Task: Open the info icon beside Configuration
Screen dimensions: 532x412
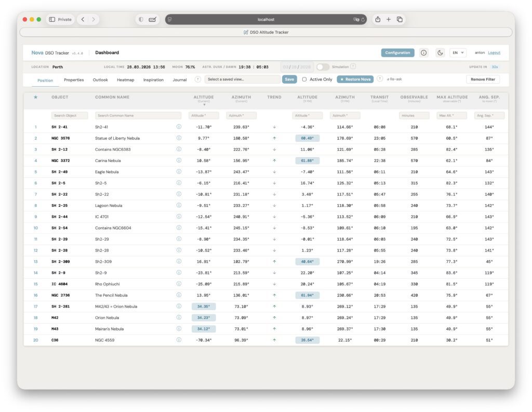Action: click(423, 52)
